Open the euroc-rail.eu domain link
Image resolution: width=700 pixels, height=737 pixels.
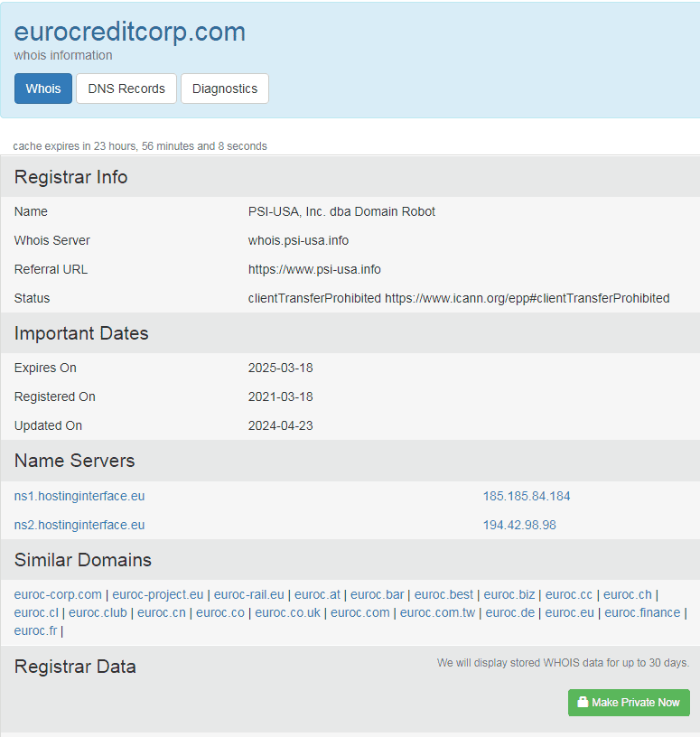pos(249,594)
